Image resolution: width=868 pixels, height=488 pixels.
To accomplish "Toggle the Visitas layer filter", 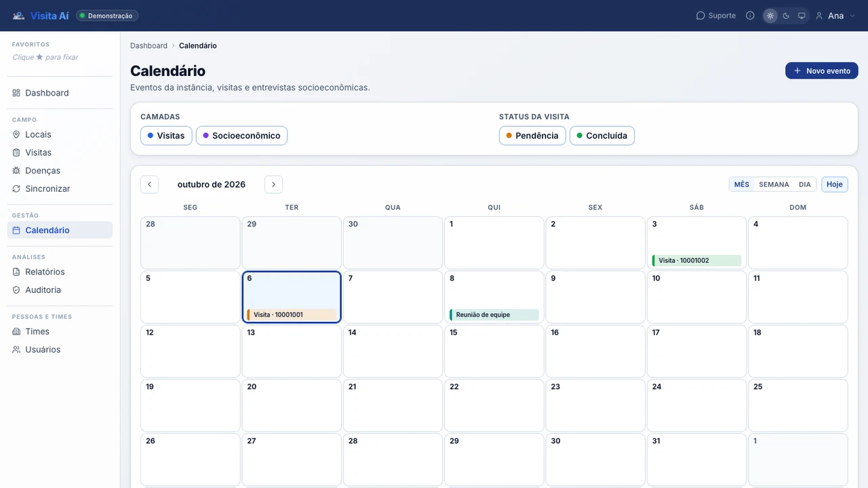I will click(166, 136).
